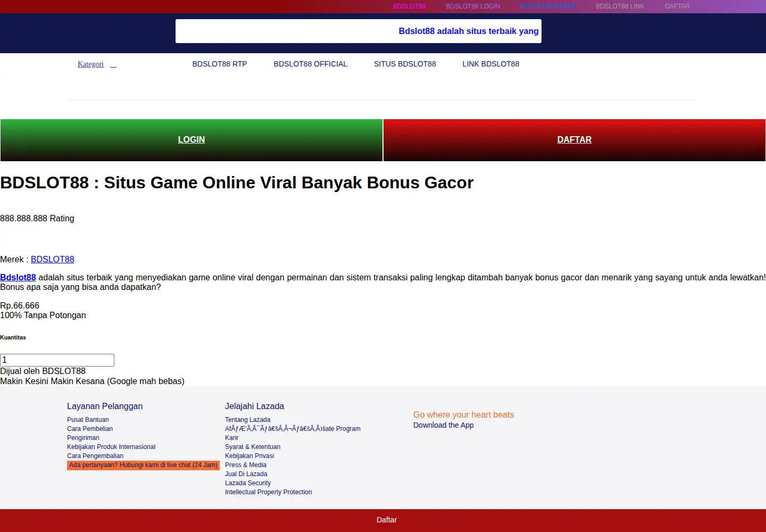
Task: Open the Kategori link
Action: click(90, 64)
